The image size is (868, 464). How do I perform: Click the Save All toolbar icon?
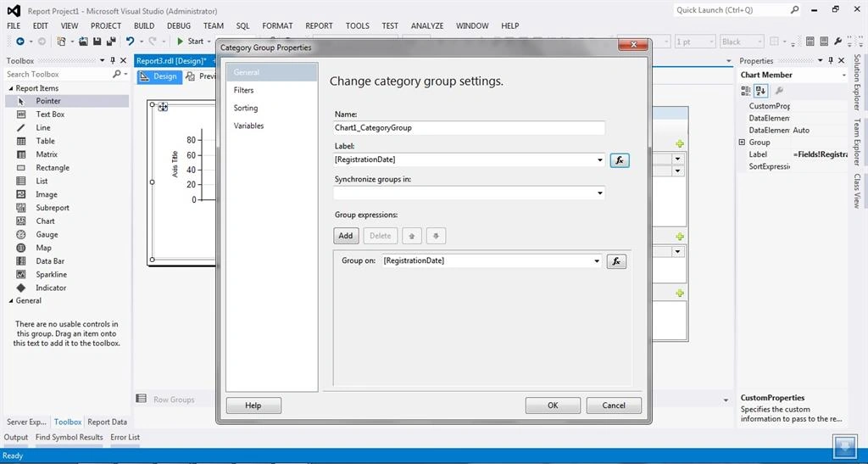tap(110, 42)
